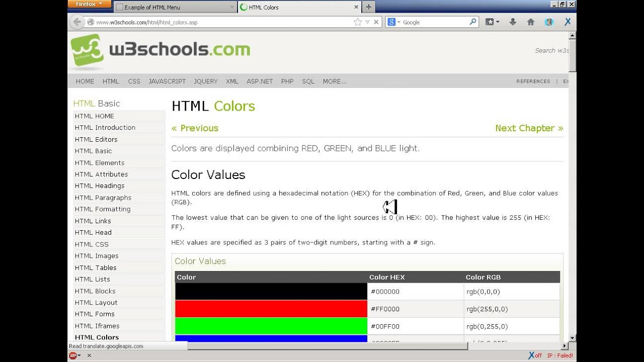Open HTML in the top navigation bar

[x=111, y=81]
